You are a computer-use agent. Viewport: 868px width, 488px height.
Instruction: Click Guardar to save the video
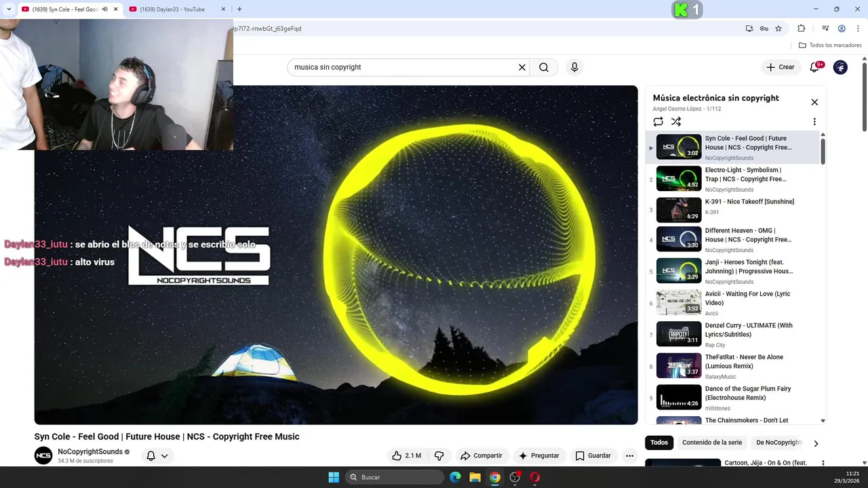593,455
